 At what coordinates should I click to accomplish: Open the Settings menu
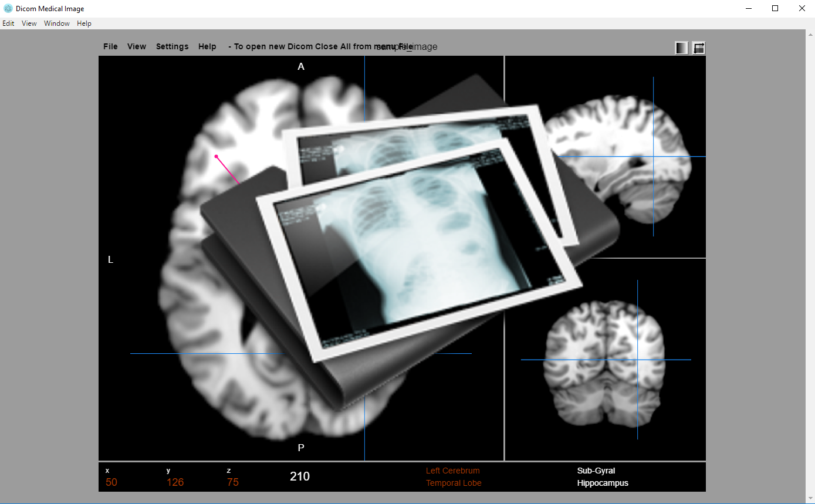coord(173,46)
